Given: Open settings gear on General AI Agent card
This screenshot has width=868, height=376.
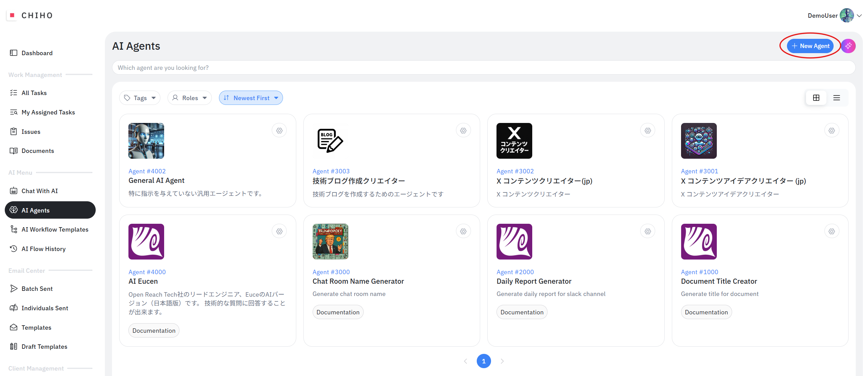Looking at the screenshot, I should coord(279,130).
